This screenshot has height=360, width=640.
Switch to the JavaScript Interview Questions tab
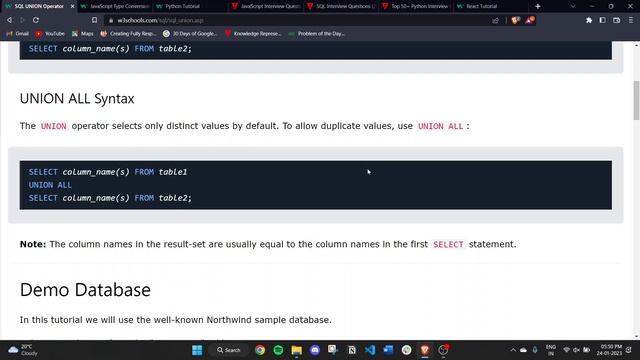coord(266,6)
